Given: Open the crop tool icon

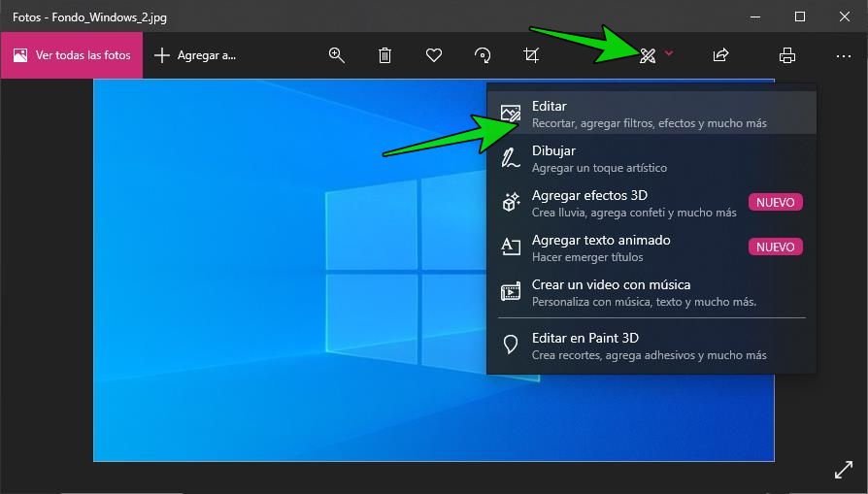Looking at the screenshot, I should [x=531, y=55].
